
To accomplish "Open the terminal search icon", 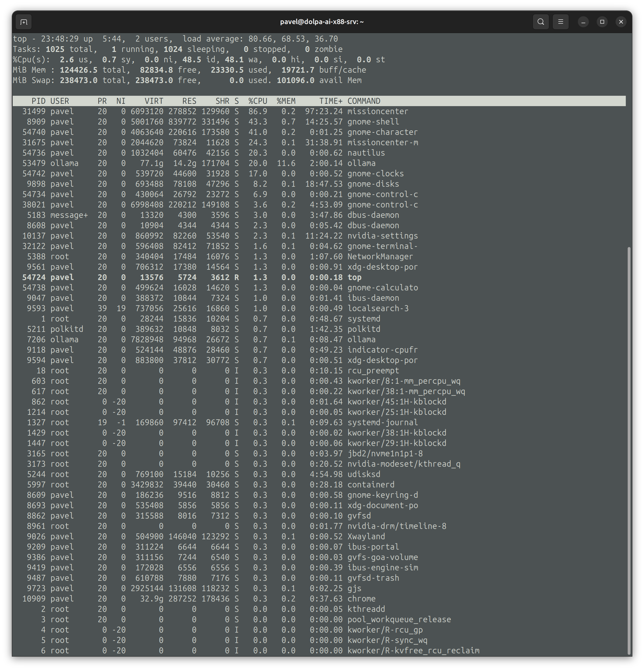I will [541, 22].
